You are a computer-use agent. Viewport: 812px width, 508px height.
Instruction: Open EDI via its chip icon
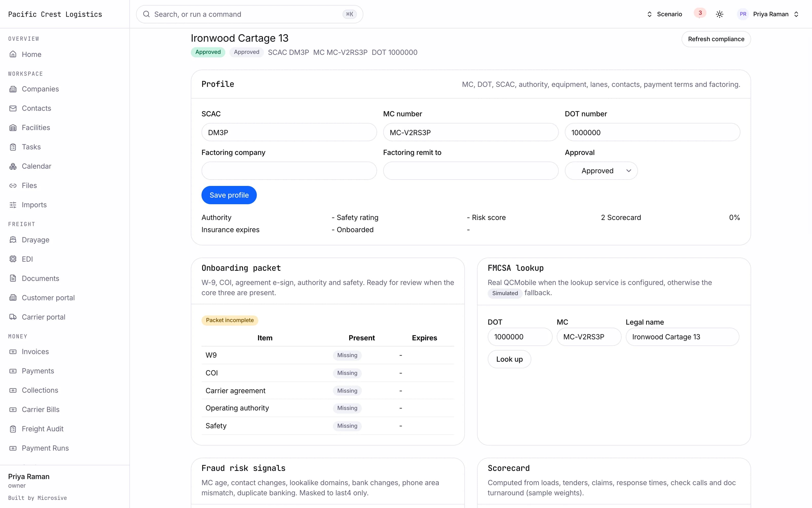pyautogui.click(x=13, y=259)
